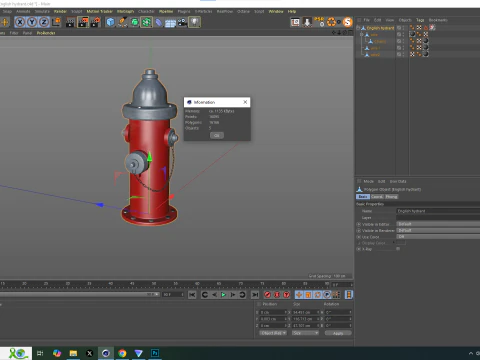Screen dimensions: 480x360
Task: Add a camera object
Action: (182, 22)
